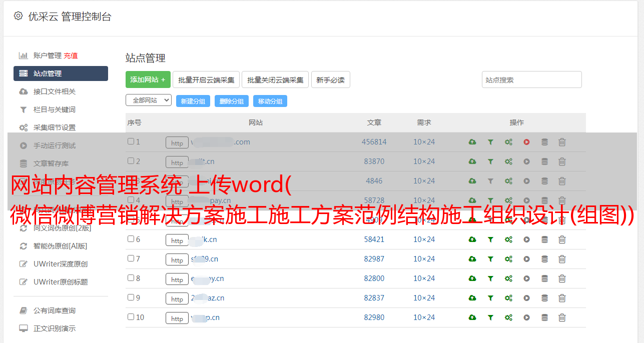
Task: Click the database icon in row 8
Action: [544, 278]
